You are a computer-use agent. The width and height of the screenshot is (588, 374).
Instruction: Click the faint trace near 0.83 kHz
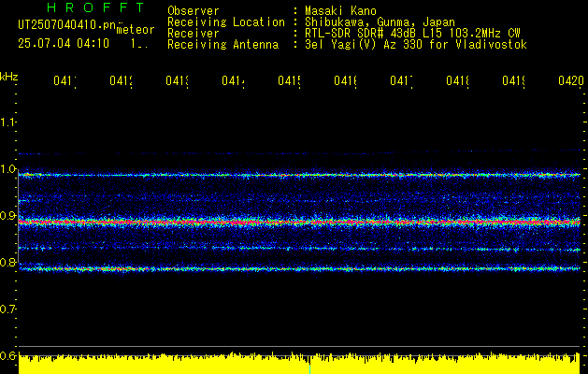[299, 249]
